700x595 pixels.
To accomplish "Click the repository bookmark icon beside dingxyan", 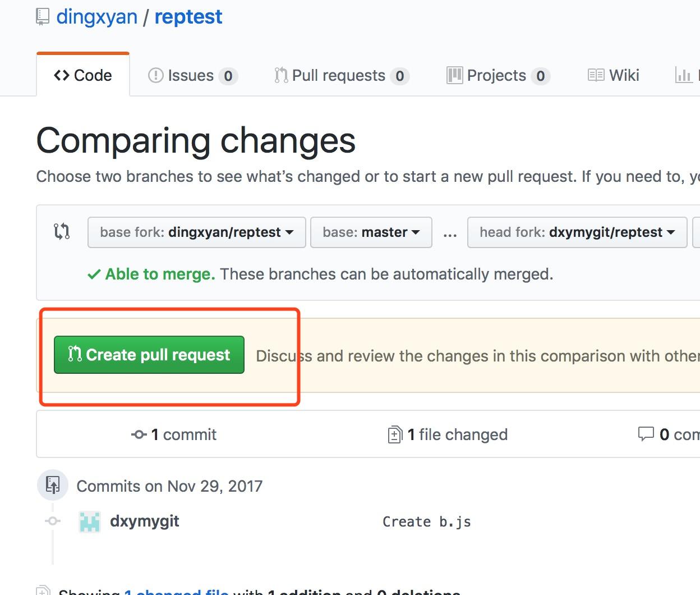I will pyautogui.click(x=43, y=16).
